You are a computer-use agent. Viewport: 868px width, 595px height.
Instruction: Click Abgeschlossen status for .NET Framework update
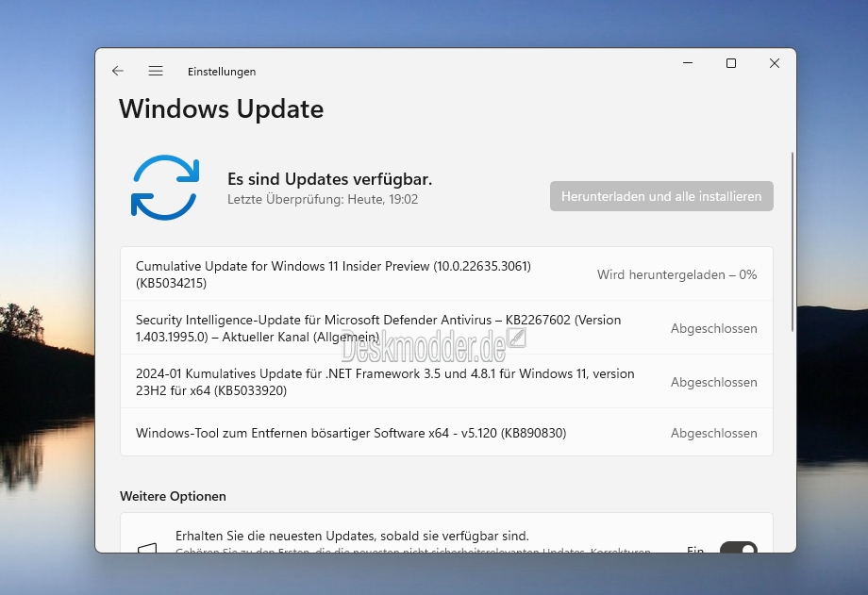click(714, 382)
